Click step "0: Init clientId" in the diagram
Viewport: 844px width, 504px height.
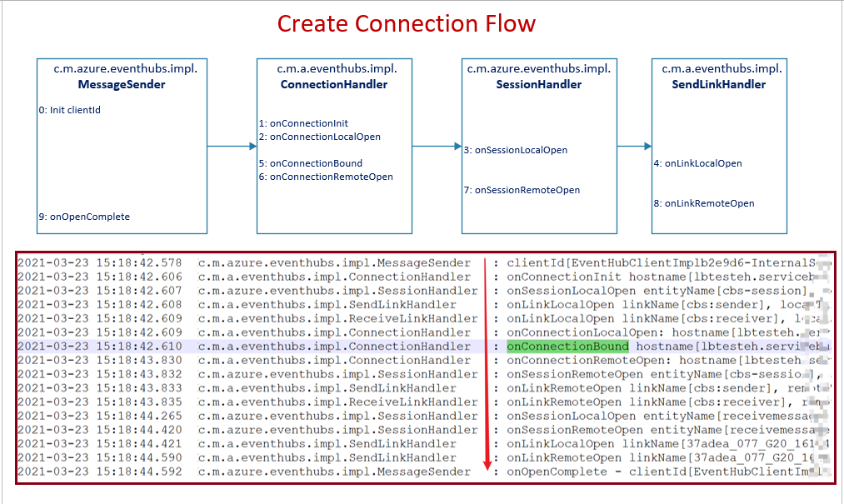69,109
